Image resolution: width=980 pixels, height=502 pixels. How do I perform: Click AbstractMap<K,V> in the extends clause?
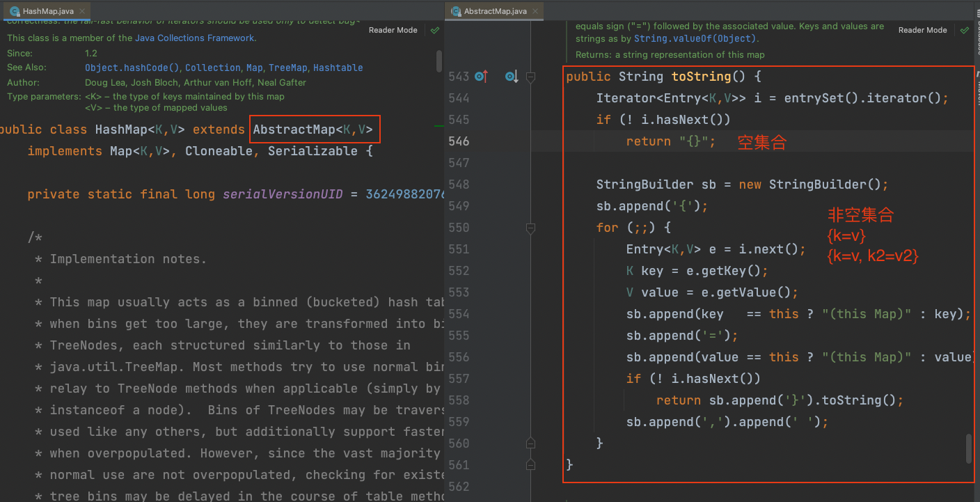pyautogui.click(x=313, y=130)
